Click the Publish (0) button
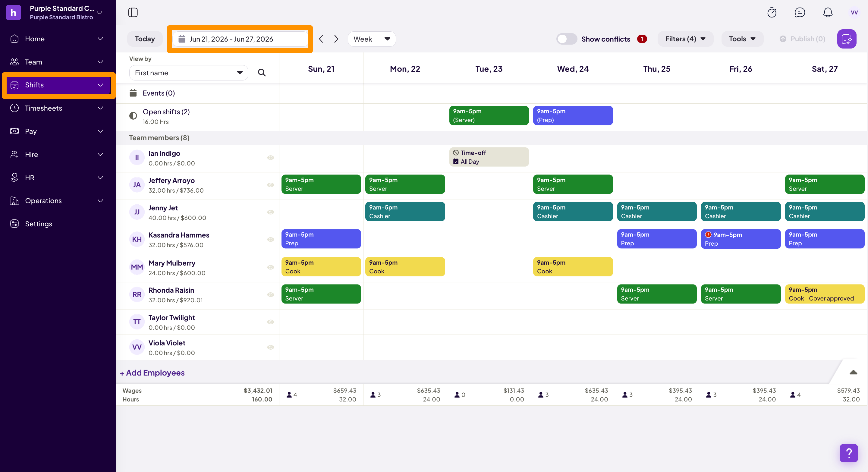This screenshot has width=868, height=472. [x=803, y=39]
